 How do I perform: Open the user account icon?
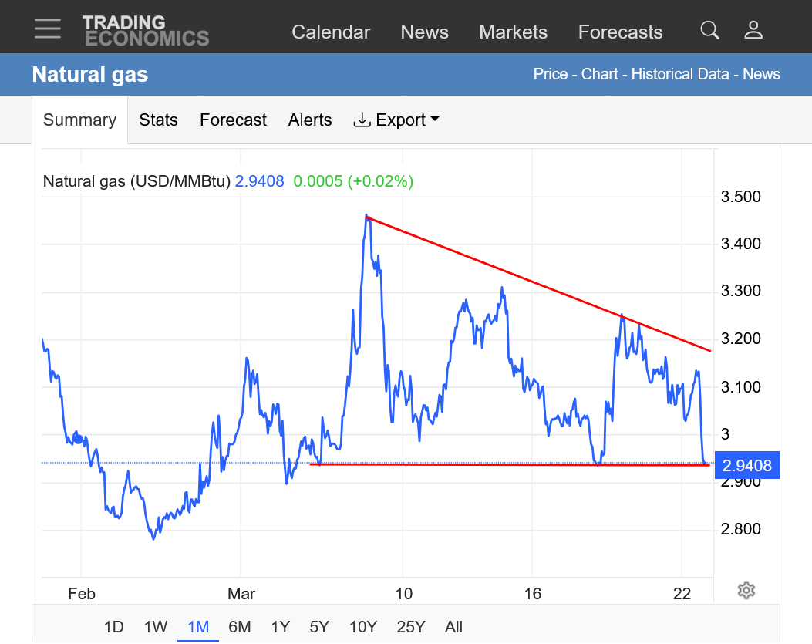[753, 30]
